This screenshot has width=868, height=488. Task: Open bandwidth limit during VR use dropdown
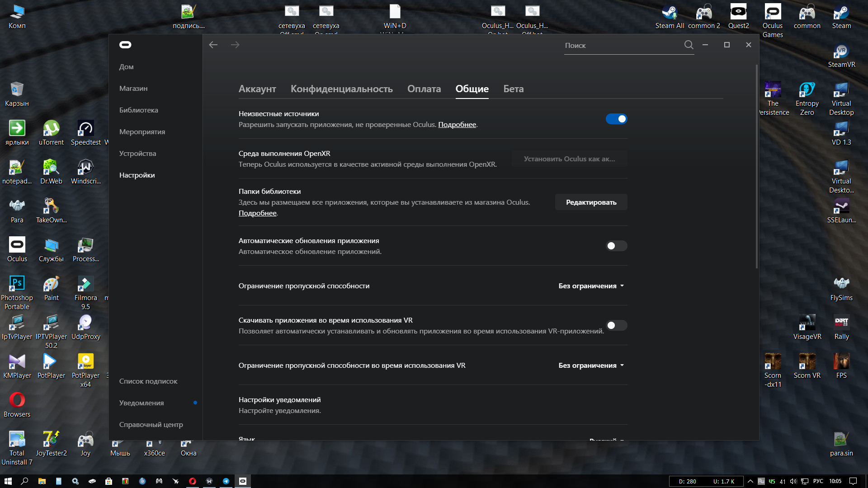[x=591, y=366]
